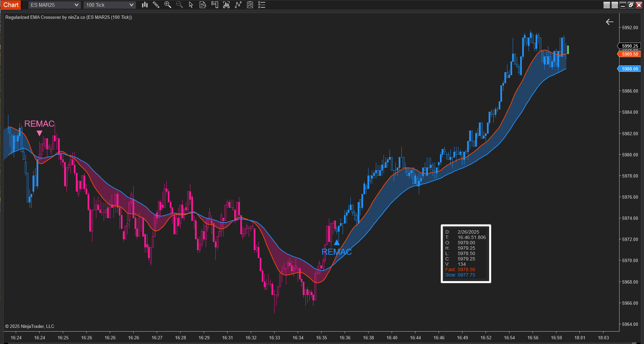Click the Chart tab label
The width and height of the screenshot is (644, 344).
[11, 5]
